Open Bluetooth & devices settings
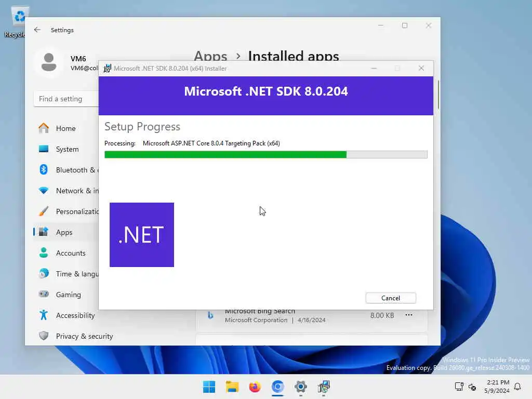532x399 pixels. pos(66,170)
